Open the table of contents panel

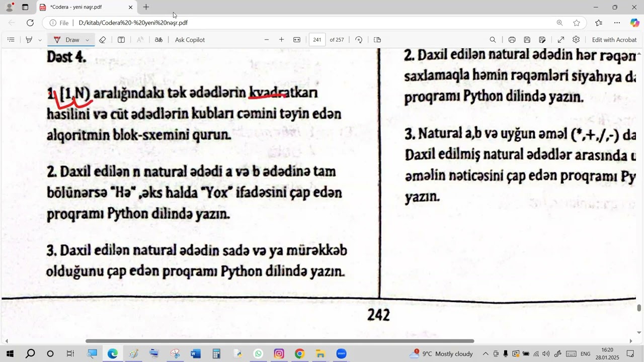pyautogui.click(x=11, y=40)
